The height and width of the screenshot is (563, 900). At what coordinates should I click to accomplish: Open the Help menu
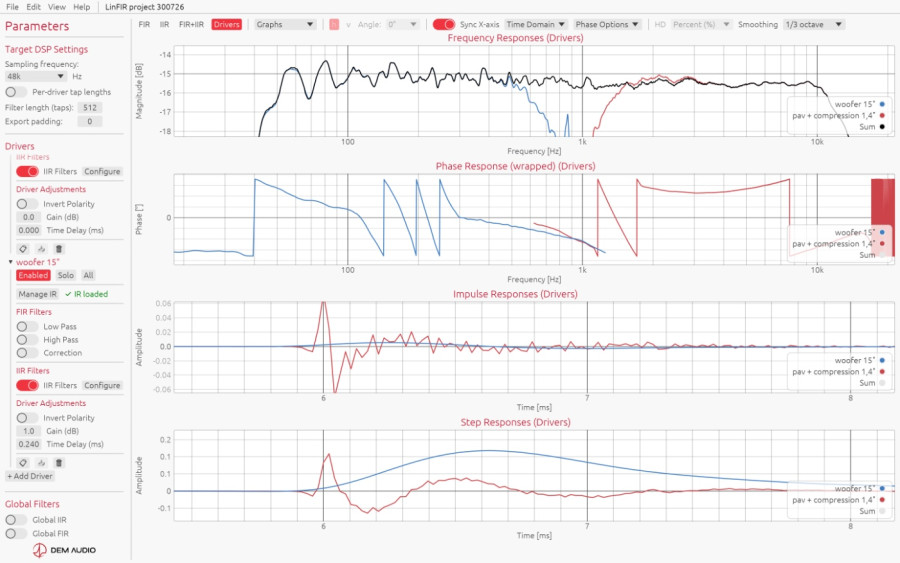pyautogui.click(x=82, y=7)
